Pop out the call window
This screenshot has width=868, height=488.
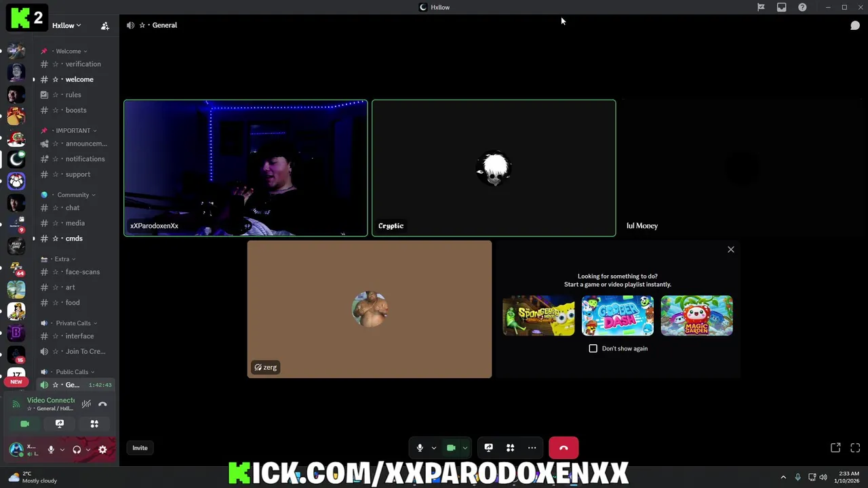pos(835,448)
